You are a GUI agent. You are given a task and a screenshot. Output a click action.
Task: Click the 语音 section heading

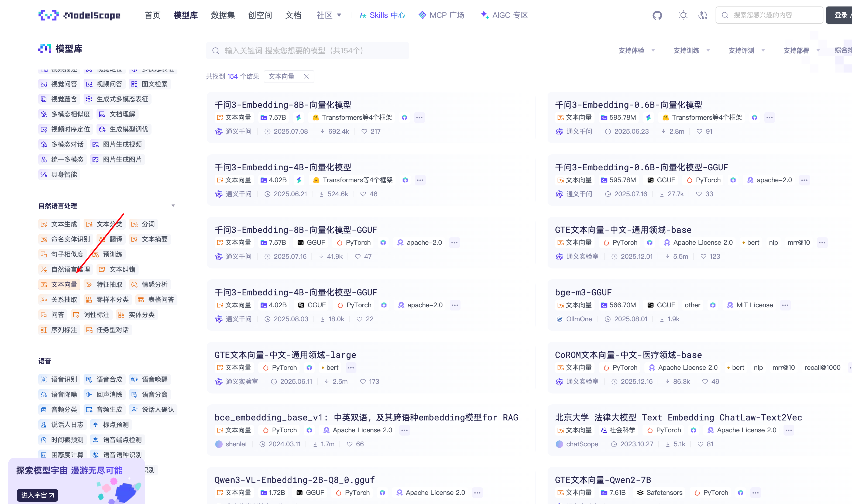pos(44,361)
